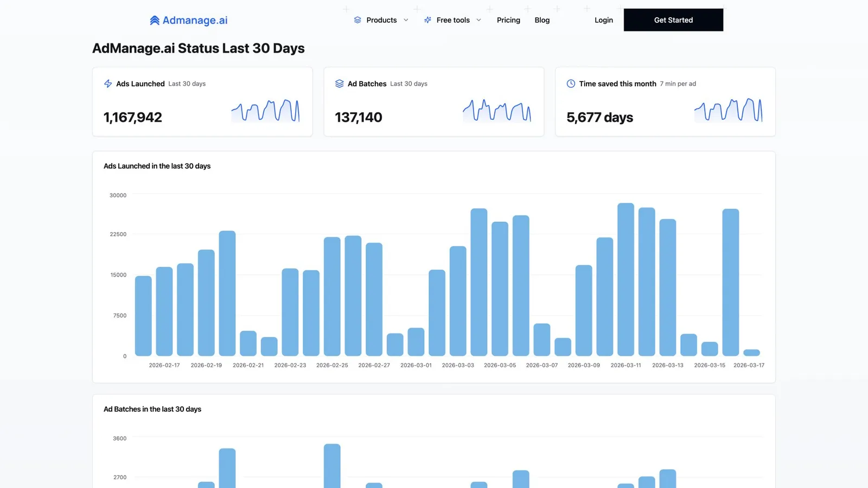Go to Admanage.ai home via brand name

tap(195, 21)
